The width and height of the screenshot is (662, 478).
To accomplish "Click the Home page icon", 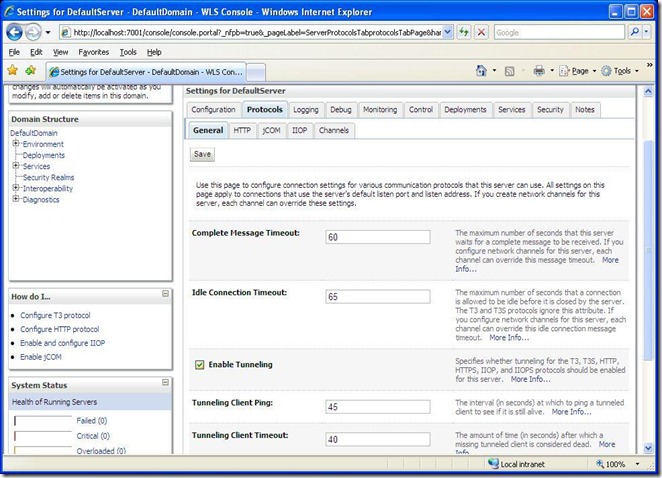I will (x=481, y=71).
